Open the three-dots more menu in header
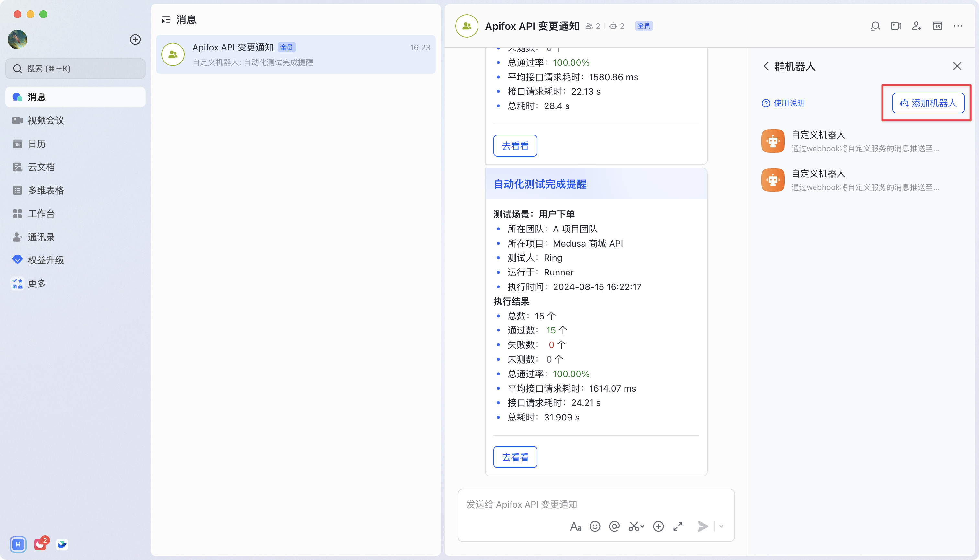Viewport: 979px width, 560px height. tap(958, 26)
